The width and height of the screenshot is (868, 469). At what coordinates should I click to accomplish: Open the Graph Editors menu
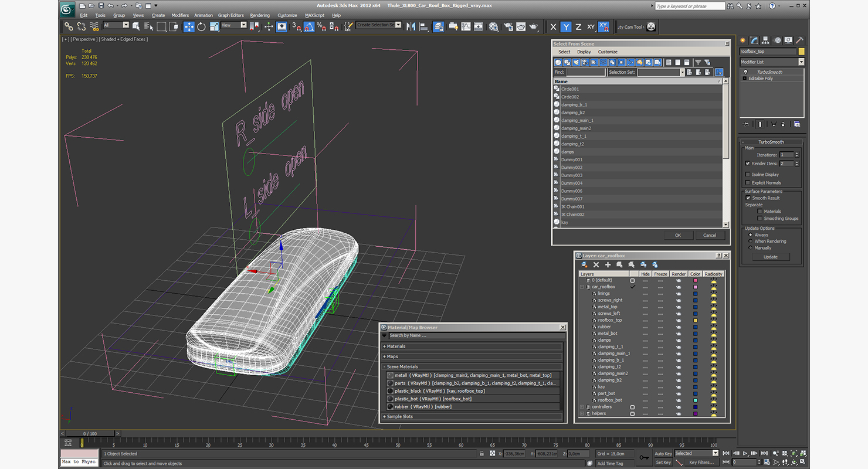click(231, 15)
